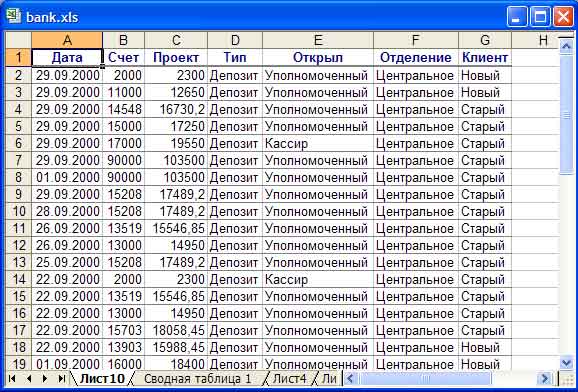The width and height of the screenshot is (578, 392).
Task: Click vertical scrollbar down arrow
Action: (x=566, y=363)
